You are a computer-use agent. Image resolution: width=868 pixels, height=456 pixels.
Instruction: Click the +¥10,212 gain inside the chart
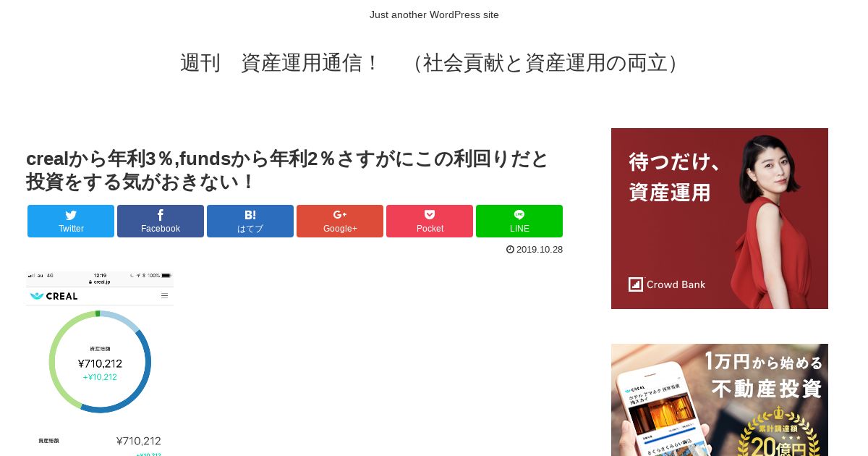coord(100,377)
